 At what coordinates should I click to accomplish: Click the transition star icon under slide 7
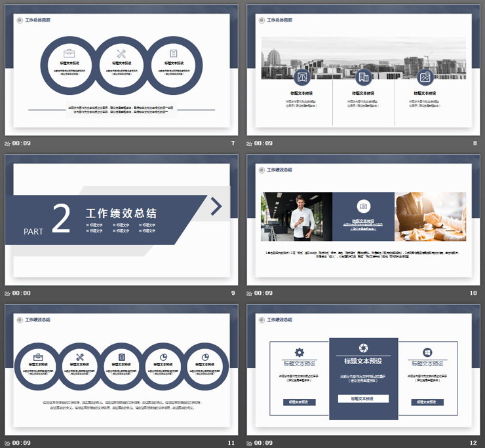click(x=8, y=143)
